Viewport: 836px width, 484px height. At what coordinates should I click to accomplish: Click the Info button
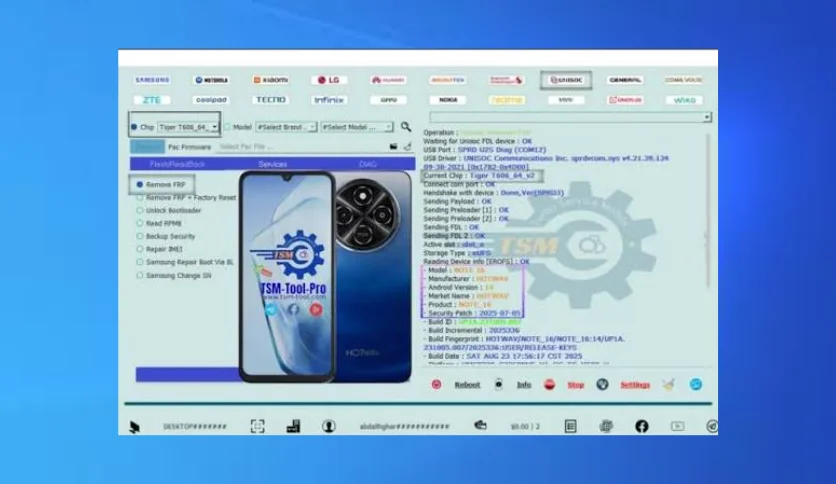pyautogui.click(x=524, y=385)
